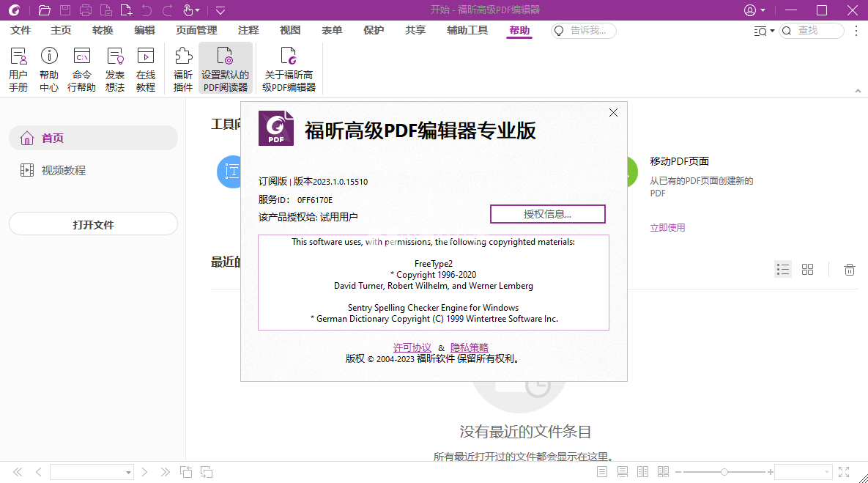The height and width of the screenshot is (483, 868).
Task: Switch to the 页面管理 tab
Action: point(196,31)
